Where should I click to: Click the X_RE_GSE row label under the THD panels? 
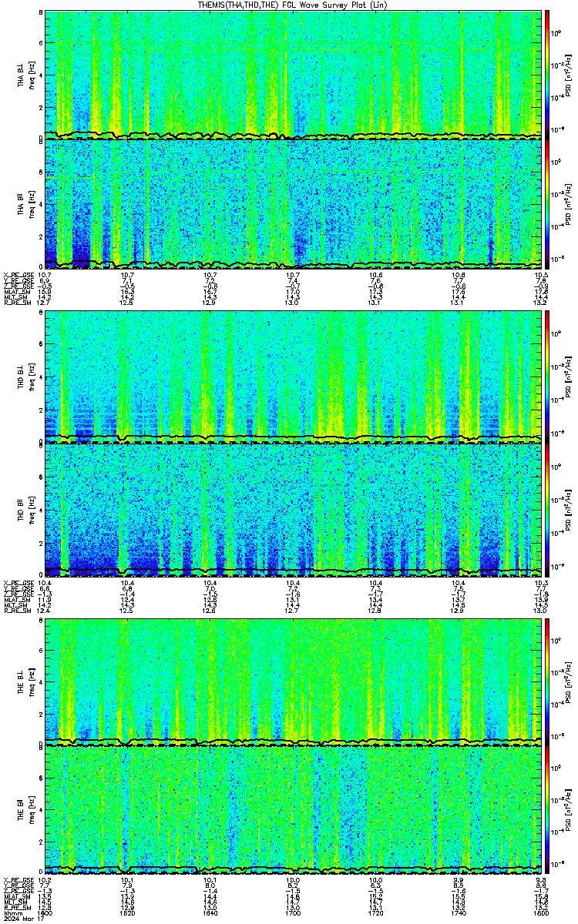point(18,581)
